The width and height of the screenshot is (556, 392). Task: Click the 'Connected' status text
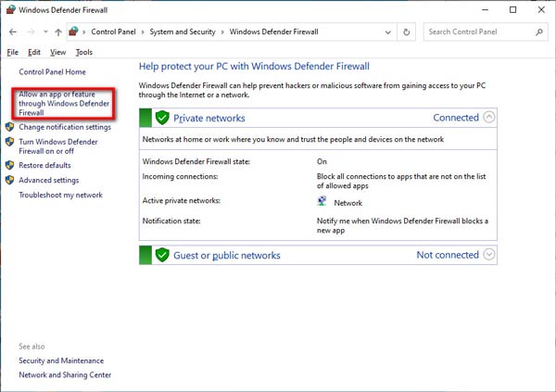pos(456,118)
